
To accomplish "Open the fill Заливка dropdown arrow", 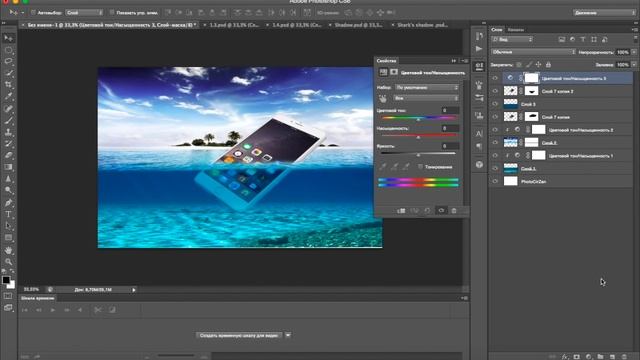I will 633,64.
